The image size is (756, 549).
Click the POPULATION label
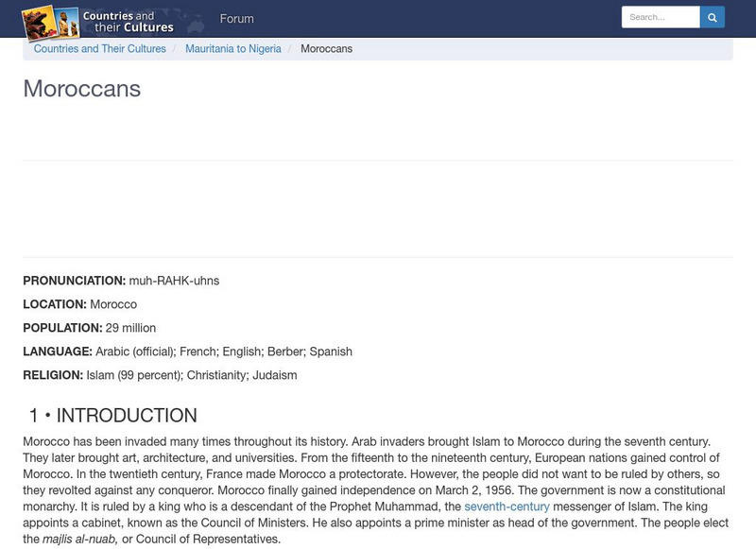pyautogui.click(x=62, y=328)
